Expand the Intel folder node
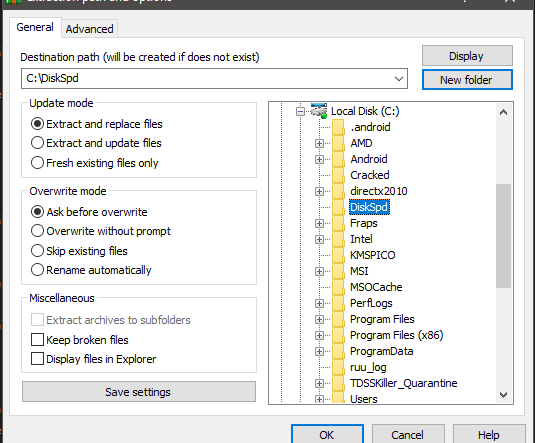Screen dimensions: 535x443 click(x=319, y=240)
